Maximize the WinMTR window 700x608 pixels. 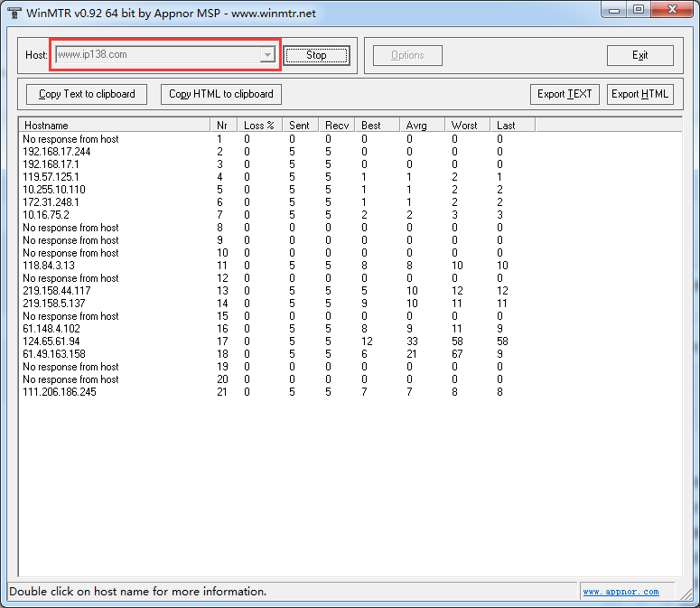[639, 10]
